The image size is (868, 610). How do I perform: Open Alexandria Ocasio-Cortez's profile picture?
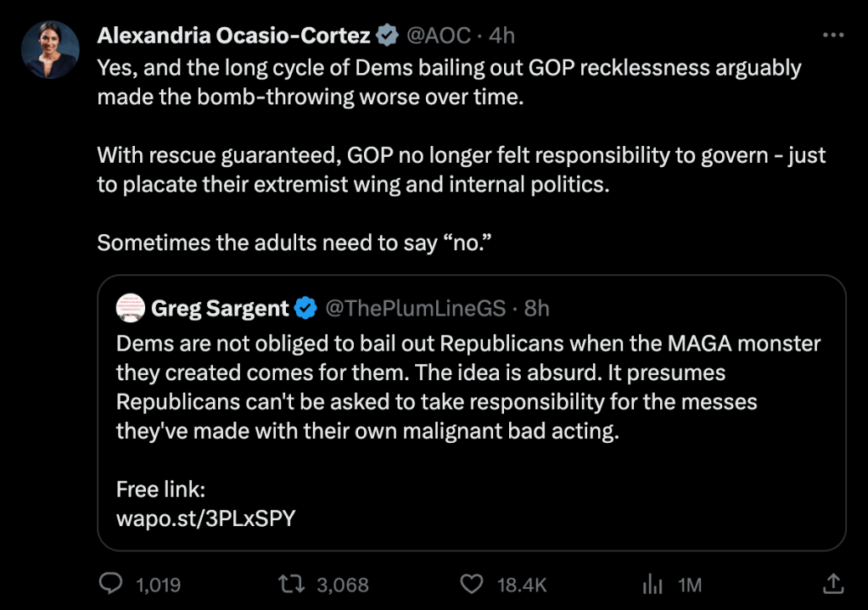coord(50,51)
